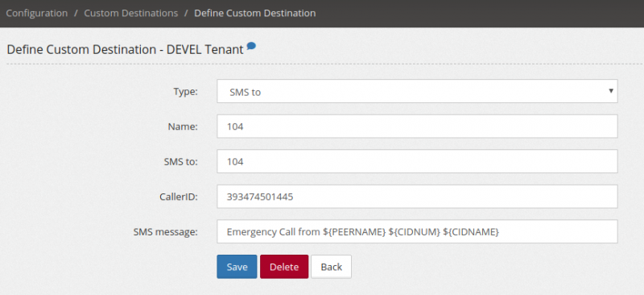The width and height of the screenshot is (644, 295).
Task: Navigate to Custom Destinations breadcrumb
Action: click(x=130, y=13)
